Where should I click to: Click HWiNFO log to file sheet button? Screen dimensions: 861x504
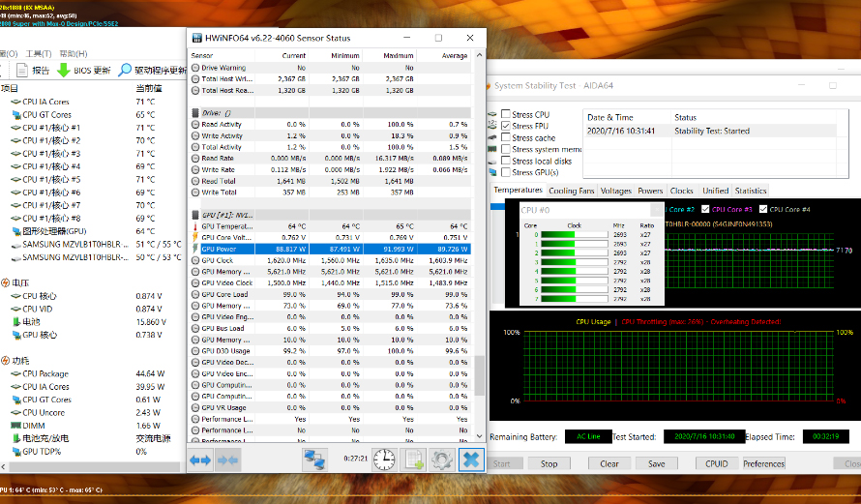pyautogui.click(x=414, y=460)
